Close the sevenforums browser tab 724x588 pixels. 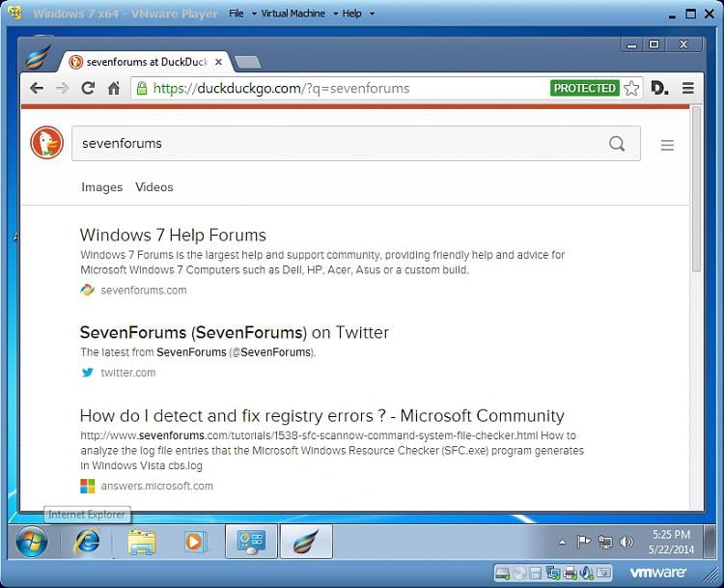coord(218,62)
